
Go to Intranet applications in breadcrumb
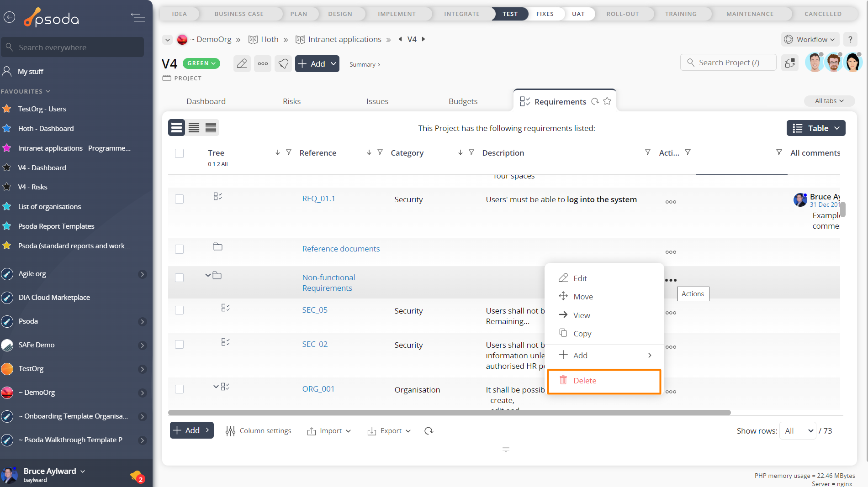click(344, 39)
